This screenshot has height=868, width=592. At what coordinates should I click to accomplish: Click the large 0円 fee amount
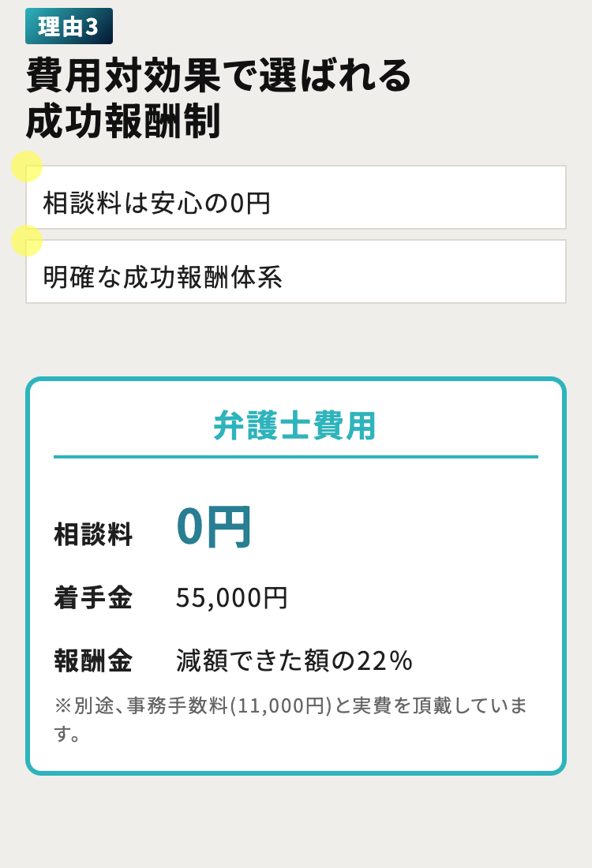tap(213, 527)
